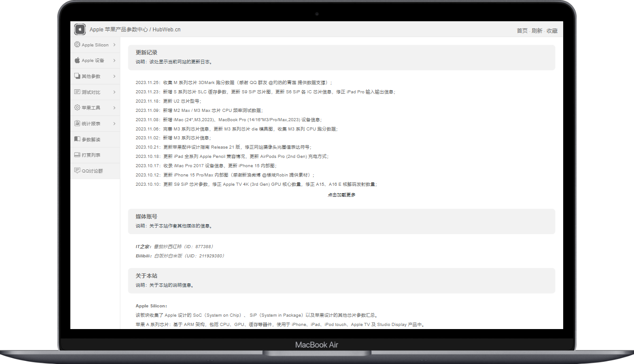Click the Apple logo icon in the header
634x364 pixels.
coord(80,30)
